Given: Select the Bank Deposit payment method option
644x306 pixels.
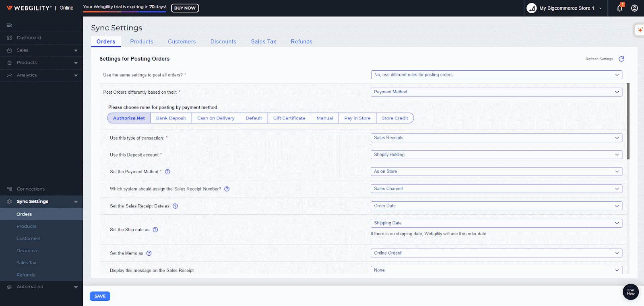Looking at the screenshot, I should pyautogui.click(x=171, y=118).
